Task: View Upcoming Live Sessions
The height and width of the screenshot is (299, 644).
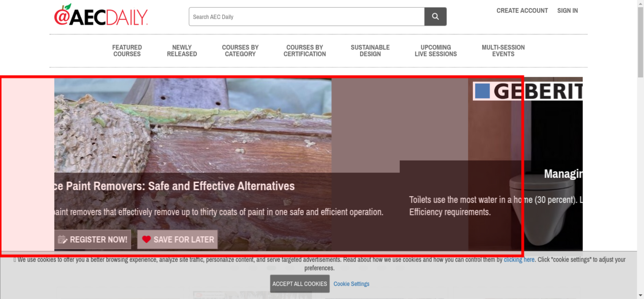Action: pyautogui.click(x=435, y=51)
